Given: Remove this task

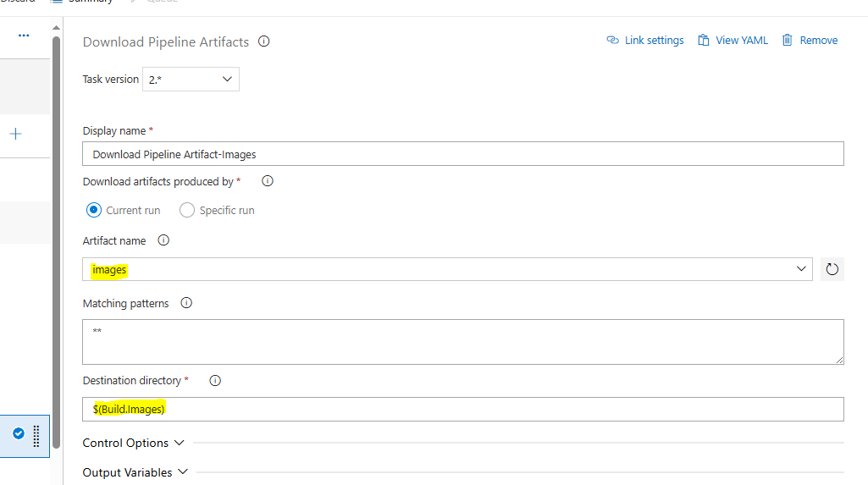Looking at the screenshot, I should (x=810, y=41).
